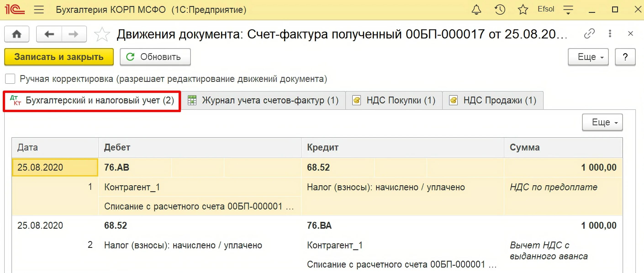Open the main hamburger menu

coord(39,10)
